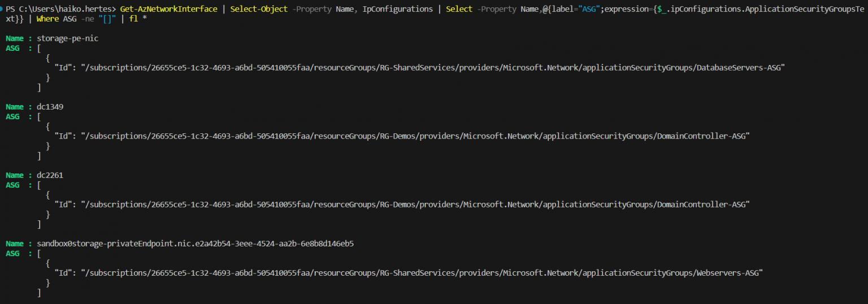Click the dc2261 interface name
This screenshot has width=868, height=304.
[50, 175]
